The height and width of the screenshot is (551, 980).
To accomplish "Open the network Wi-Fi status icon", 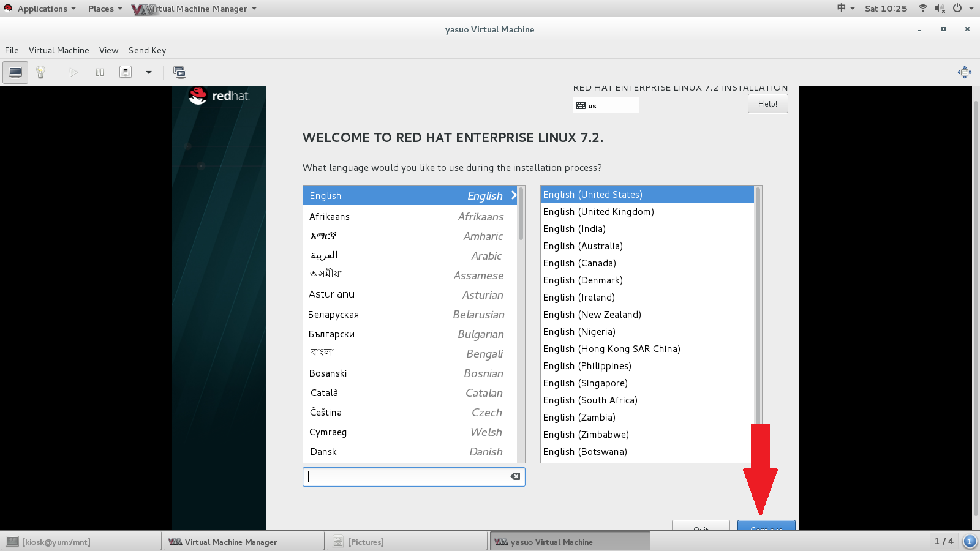I will tap(923, 8).
